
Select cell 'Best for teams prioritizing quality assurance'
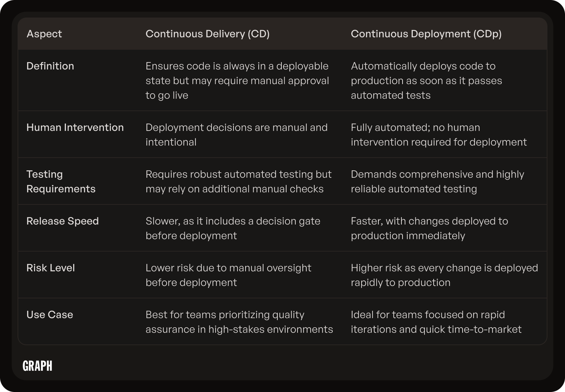pyautogui.click(x=239, y=322)
